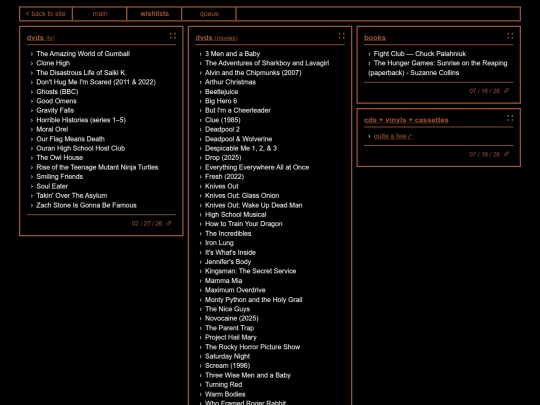Select 'Arthur Christmas' entry
The image size is (540, 405).
click(x=230, y=82)
